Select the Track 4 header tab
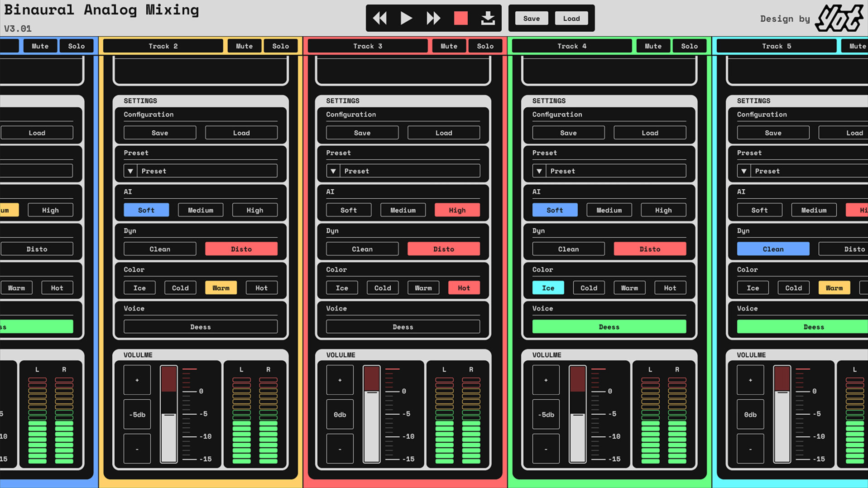 pos(571,46)
